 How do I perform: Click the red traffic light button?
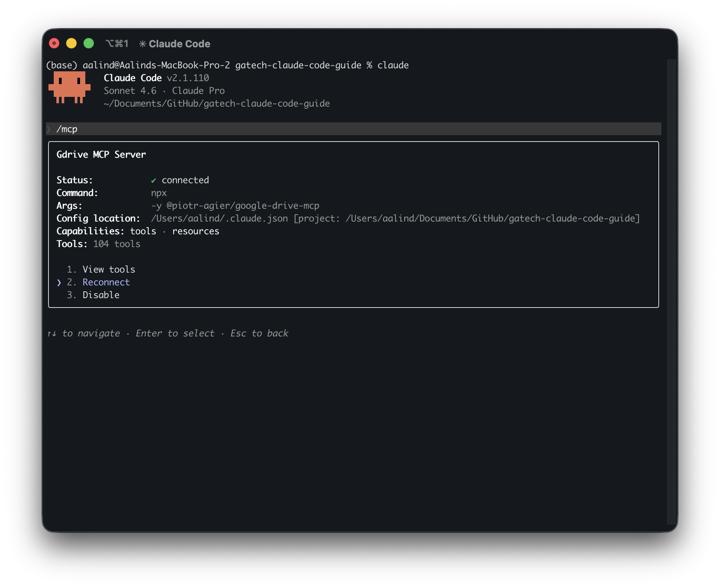(54, 43)
